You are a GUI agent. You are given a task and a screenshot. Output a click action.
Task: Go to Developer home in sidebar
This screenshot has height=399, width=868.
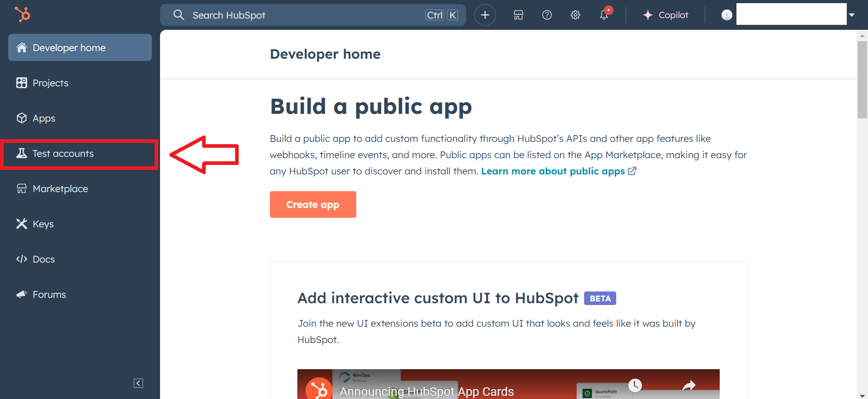click(x=80, y=47)
